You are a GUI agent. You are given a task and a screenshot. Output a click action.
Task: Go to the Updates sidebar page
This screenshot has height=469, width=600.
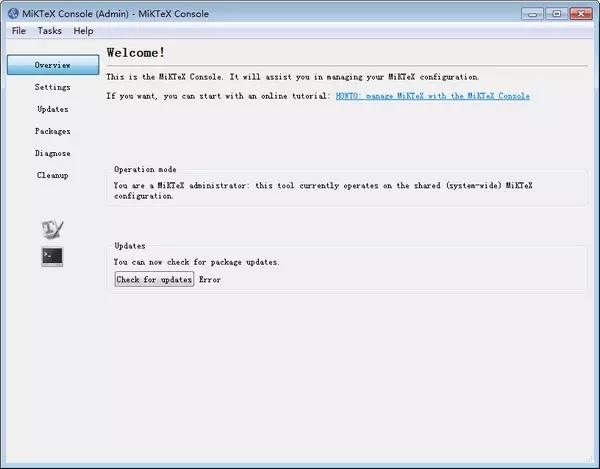coord(53,109)
